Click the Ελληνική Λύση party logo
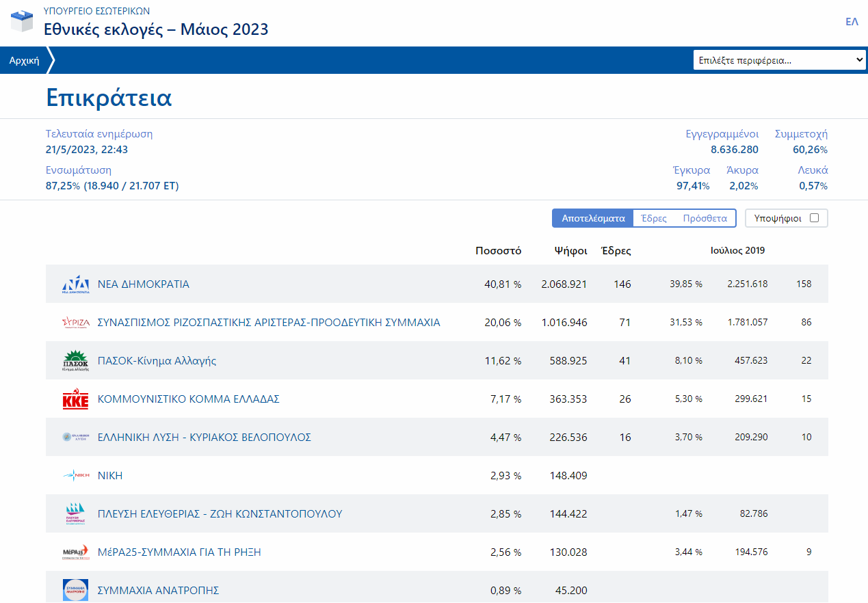The height and width of the screenshot is (603, 868). [x=75, y=438]
